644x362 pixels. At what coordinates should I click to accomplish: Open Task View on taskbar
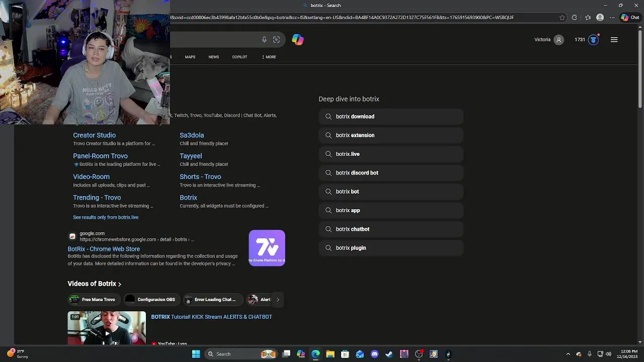coord(286,354)
